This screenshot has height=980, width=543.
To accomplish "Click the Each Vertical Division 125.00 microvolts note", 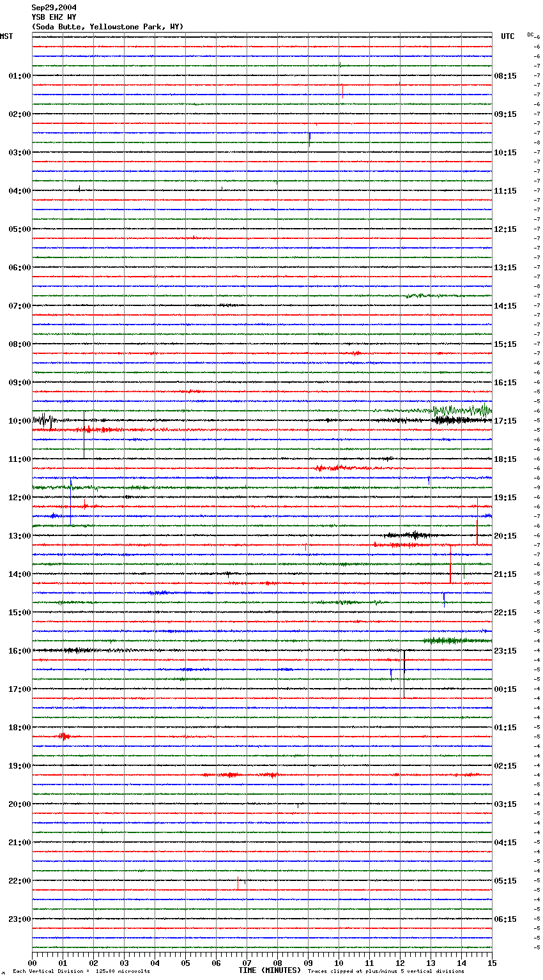I will (x=81, y=972).
